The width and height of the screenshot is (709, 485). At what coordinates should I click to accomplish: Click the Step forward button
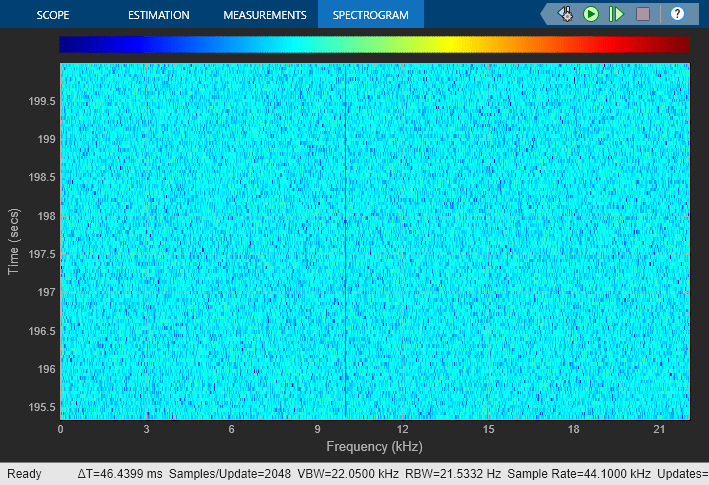click(616, 14)
